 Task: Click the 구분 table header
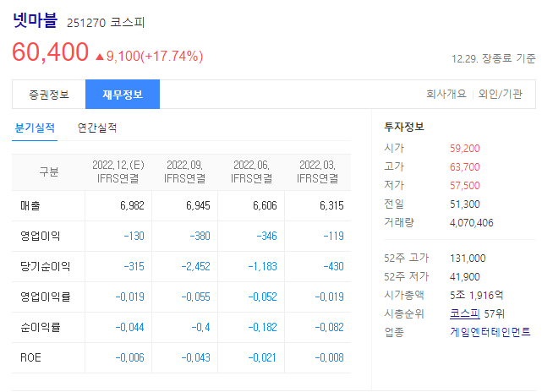tap(49, 172)
